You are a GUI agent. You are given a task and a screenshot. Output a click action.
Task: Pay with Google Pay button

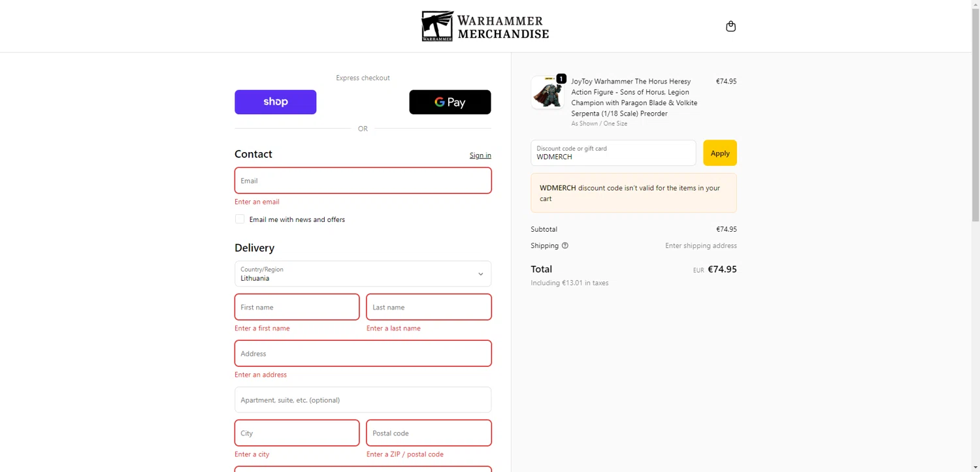[450, 102]
